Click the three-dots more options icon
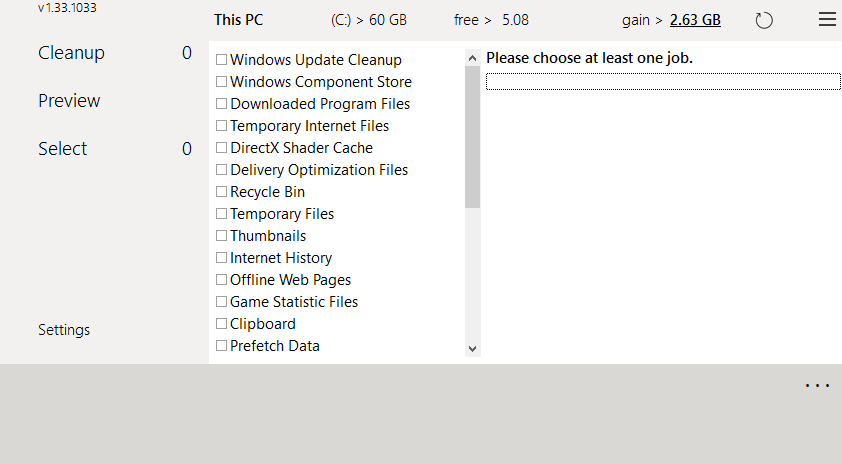842x464 pixels. [x=817, y=386]
